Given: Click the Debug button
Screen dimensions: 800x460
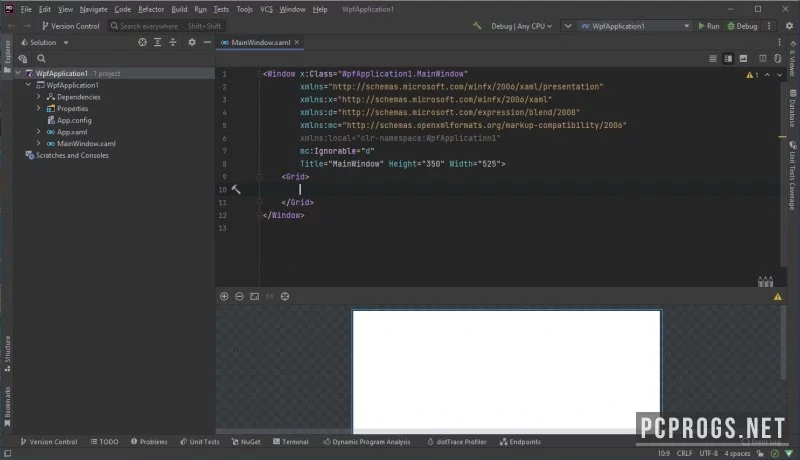Looking at the screenshot, I should pyautogui.click(x=742, y=26).
